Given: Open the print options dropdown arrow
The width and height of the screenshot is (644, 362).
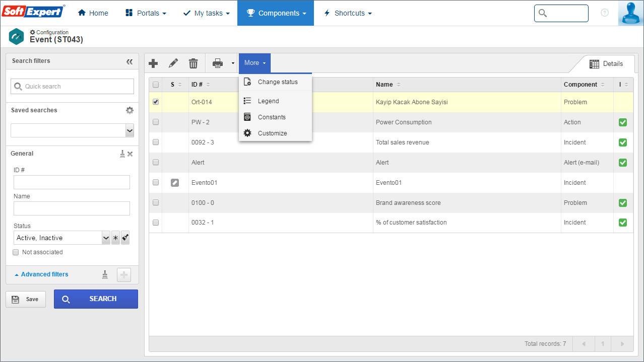Looking at the screenshot, I should [233, 63].
